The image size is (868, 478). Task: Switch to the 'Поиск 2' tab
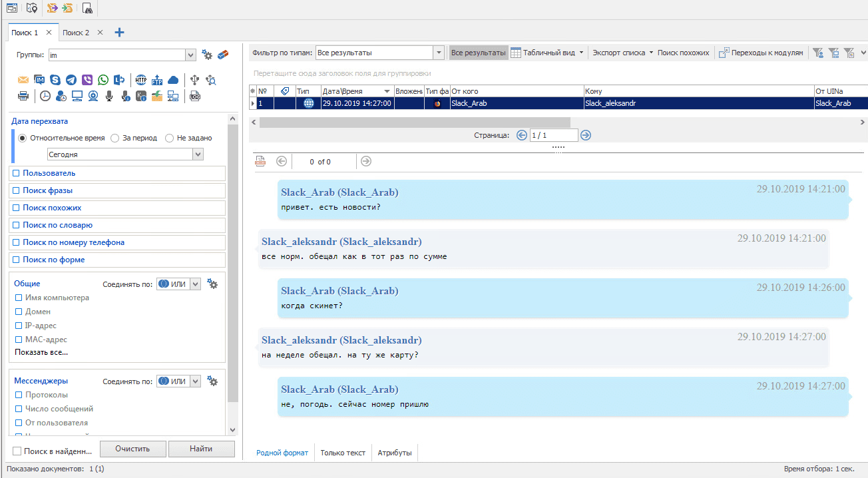tap(76, 33)
